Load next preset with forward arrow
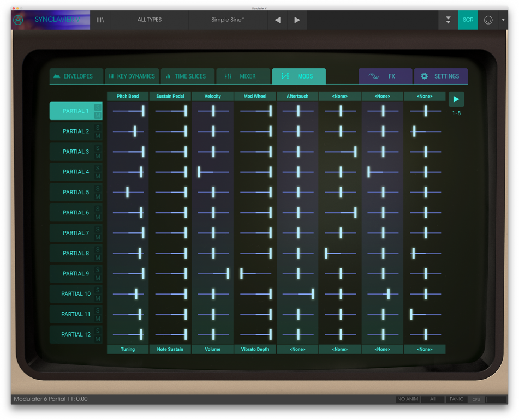The image size is (519, 420). point(296,20)
